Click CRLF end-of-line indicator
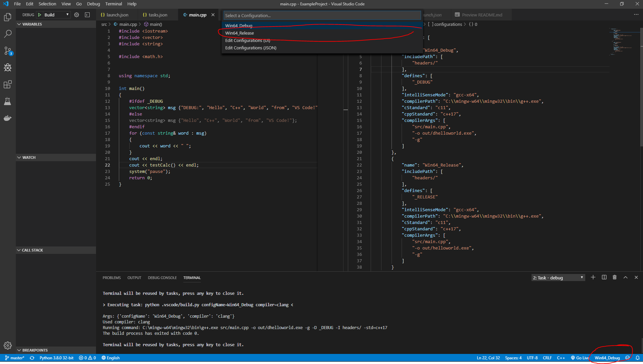643x364 pixels. tap(547, 358)
